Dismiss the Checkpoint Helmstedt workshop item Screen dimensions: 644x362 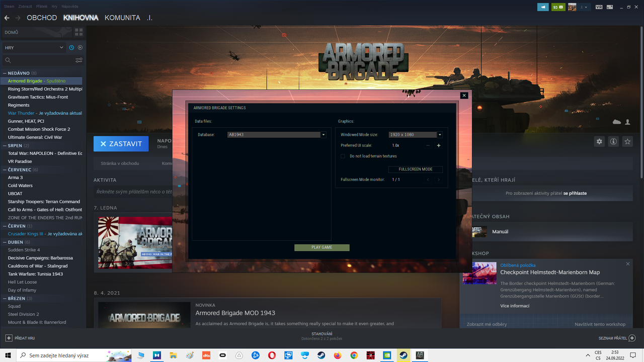pyautogui.click(x=628, y=264)
